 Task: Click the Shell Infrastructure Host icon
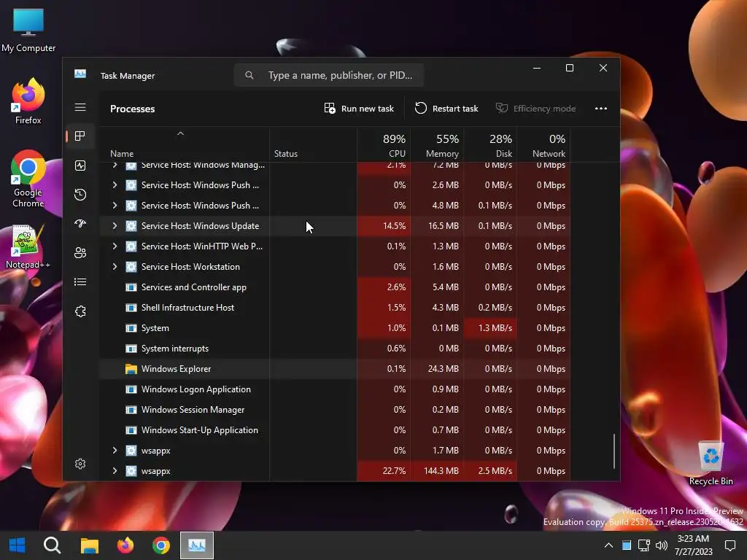pos(131,308)
